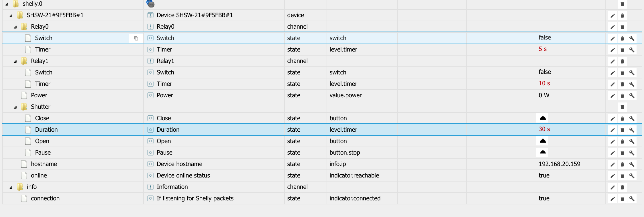The height and width of the screenshot is (217, 644).
Task: Collapse the Shutter folder arrow
Action: 15,107
